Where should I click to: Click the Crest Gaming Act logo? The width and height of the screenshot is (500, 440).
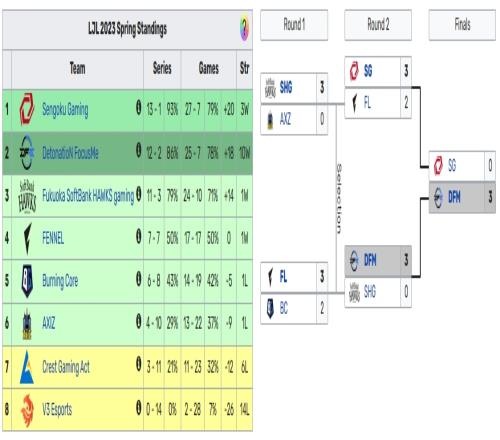(27, 367)
